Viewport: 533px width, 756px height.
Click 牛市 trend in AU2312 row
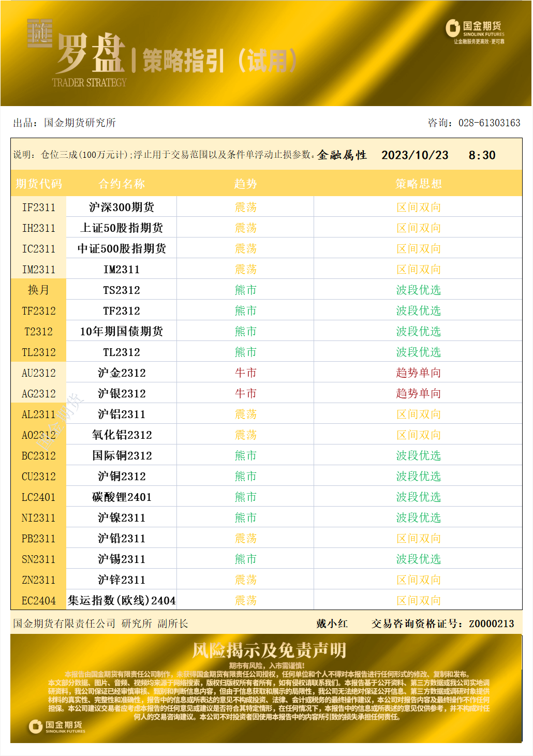(x=245, y=373)
